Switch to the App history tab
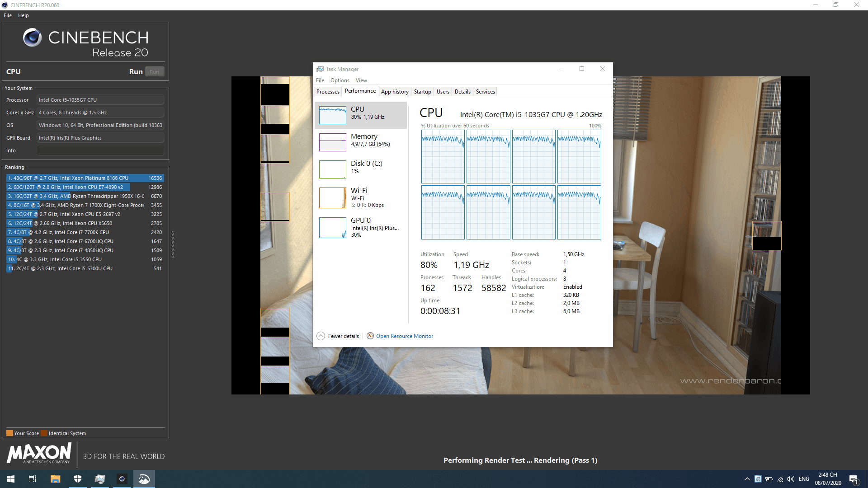The height and width of the screenshot is (488, 868). coord(395,92)
